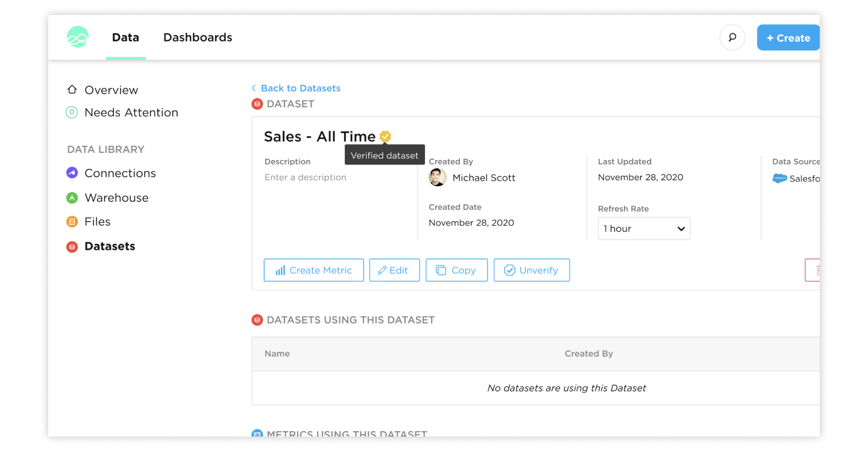The height and width of the screenshot is (454, 868).
Task: Switch to the Dashboards tab
Action: point(198,37)
